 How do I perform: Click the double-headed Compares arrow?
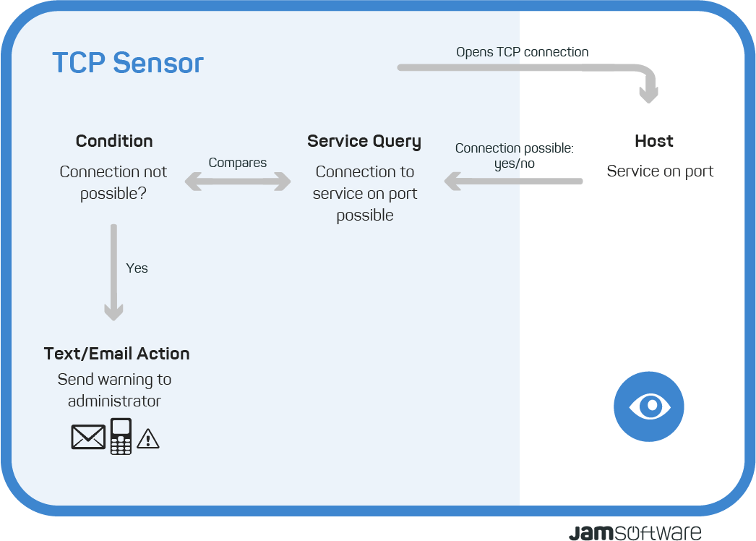pyautogui.click(x=238, y=182)
